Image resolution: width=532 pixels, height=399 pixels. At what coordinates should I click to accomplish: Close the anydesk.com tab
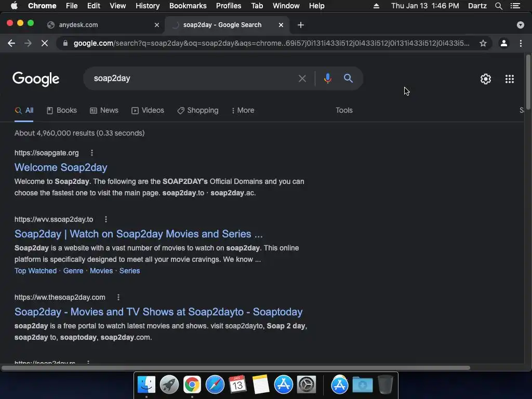157,25
